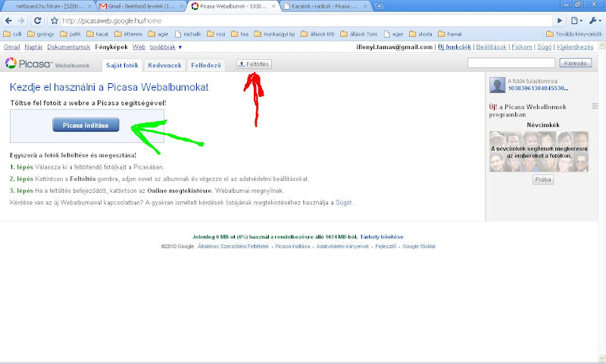
Task: Click the page vertical scrollbar up arrow
Action: (601, 45)
